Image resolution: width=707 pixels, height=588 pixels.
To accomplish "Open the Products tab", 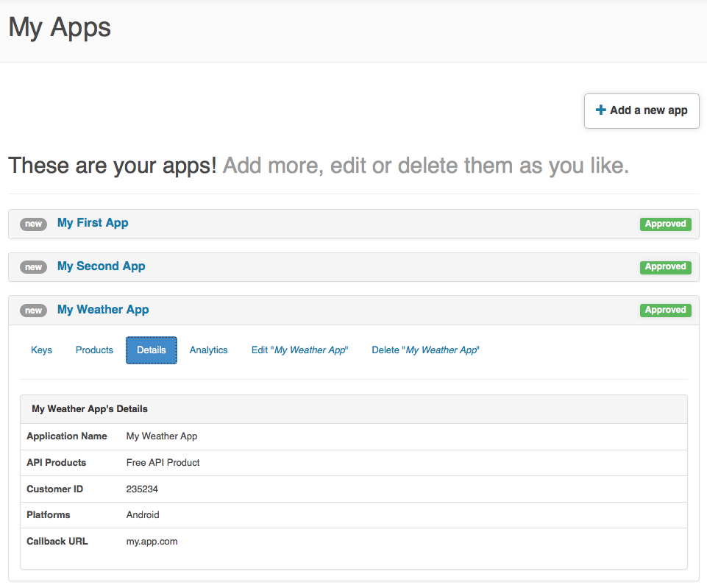I will click(x=94, y=350).
